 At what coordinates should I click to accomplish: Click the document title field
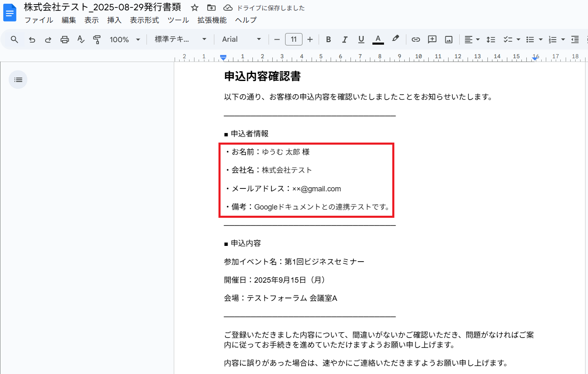[102, 7]
